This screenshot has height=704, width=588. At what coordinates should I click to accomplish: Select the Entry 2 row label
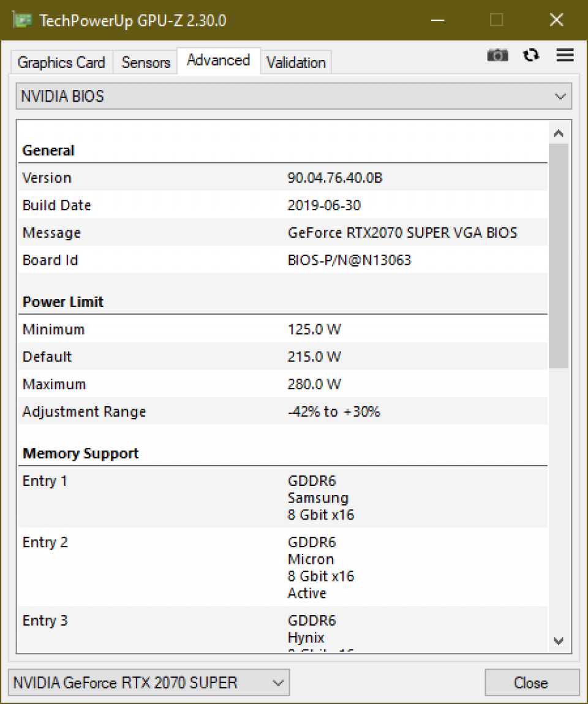tap(45, 542)
